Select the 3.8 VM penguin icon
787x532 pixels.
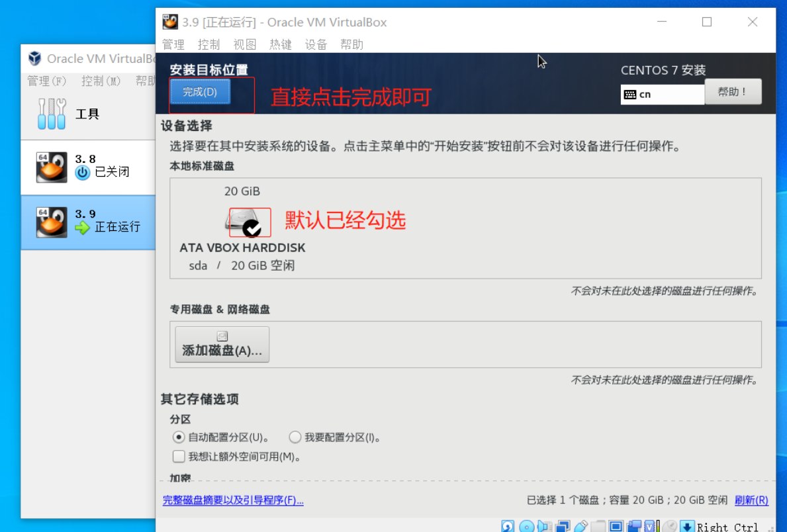pos(51,167)
